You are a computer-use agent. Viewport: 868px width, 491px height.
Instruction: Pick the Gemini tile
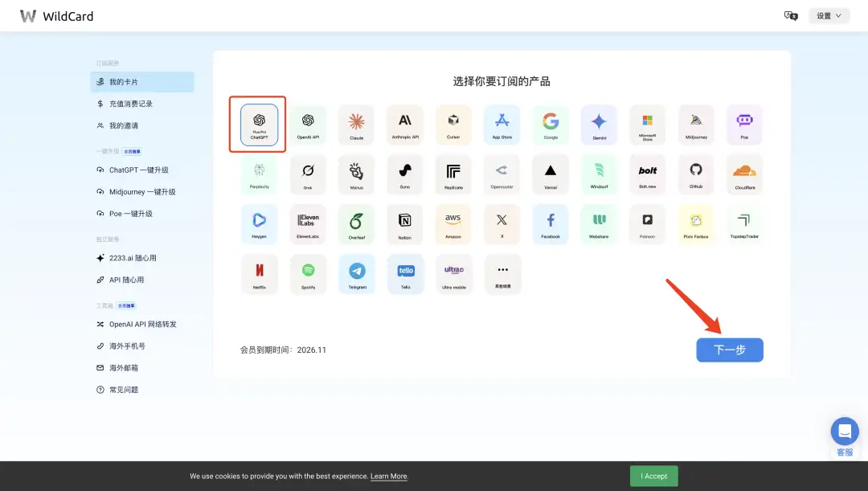point(599,125)
